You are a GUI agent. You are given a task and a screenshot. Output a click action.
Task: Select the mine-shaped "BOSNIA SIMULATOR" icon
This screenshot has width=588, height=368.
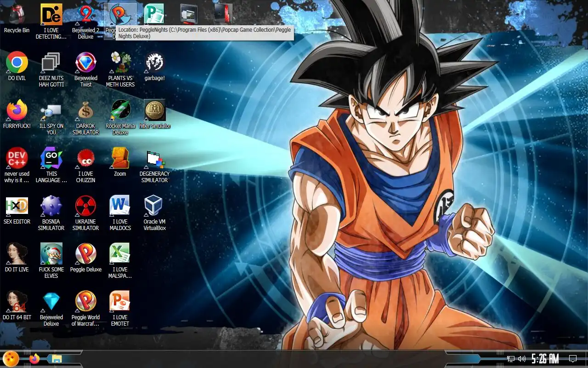(51, 213)
